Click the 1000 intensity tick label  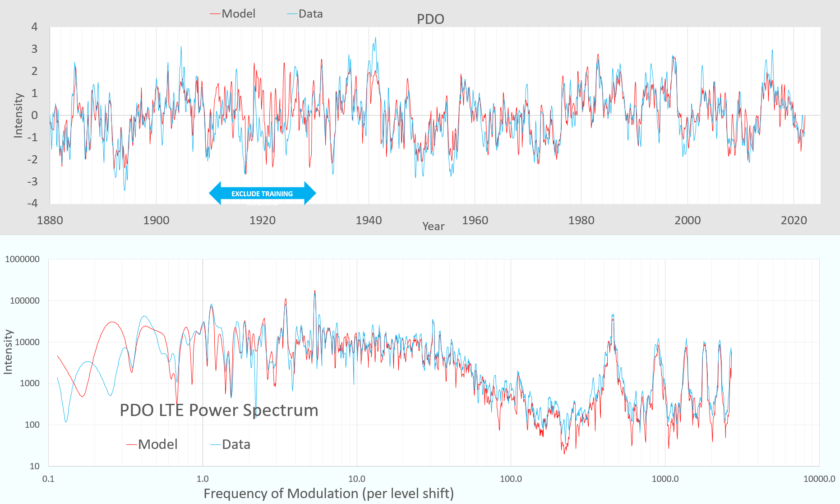pyautogui.click(x=30, y=383)
